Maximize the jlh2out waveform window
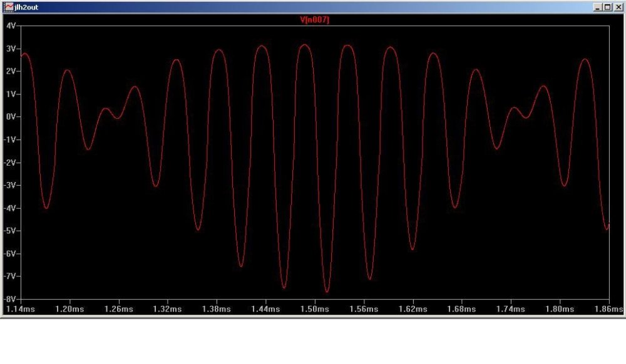The width and height of the screenshot is (626, 364). coord(608,7)
